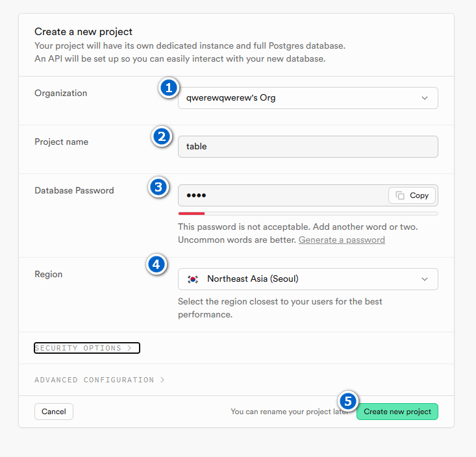Open the Region dropdown showing Northeast Asia

click(x=308, y=279)
